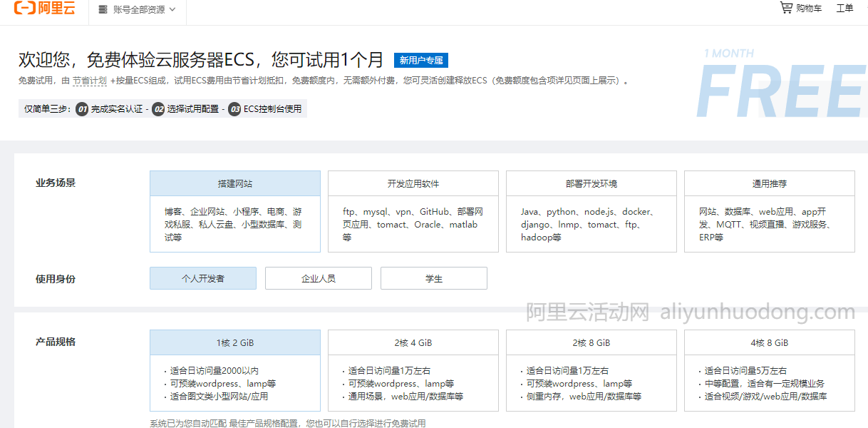Viewport: 868px width, 428px height.
Task: Click the 中等配置，适合有一定规模业务 bullet
Action: 765,384
